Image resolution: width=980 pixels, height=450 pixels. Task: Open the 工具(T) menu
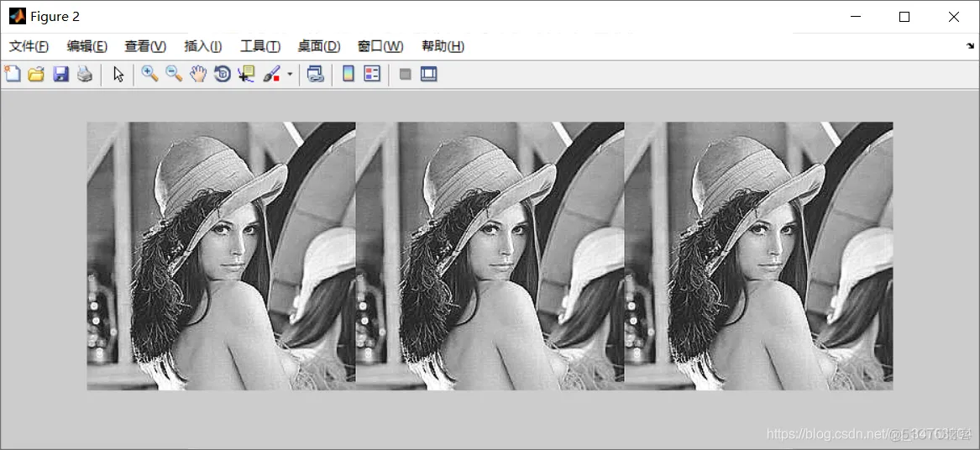[260, 46]
